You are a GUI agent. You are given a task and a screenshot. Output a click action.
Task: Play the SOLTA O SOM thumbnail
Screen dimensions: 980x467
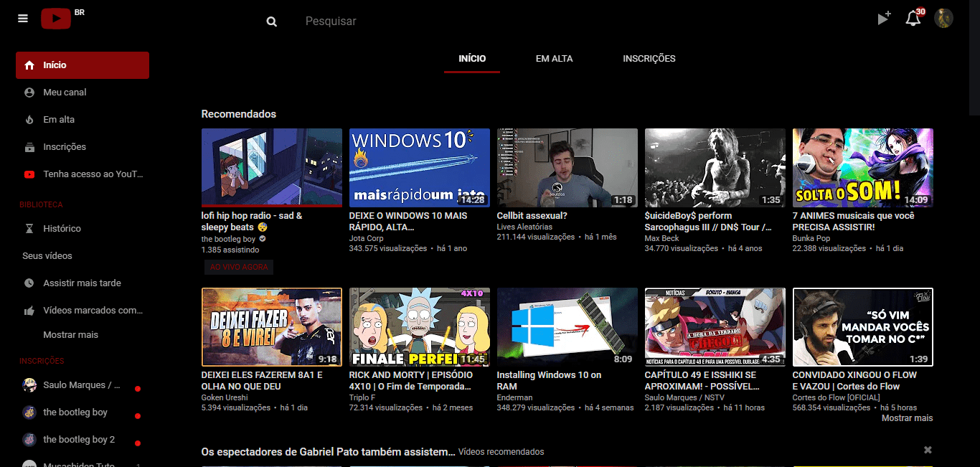[863, 167]
